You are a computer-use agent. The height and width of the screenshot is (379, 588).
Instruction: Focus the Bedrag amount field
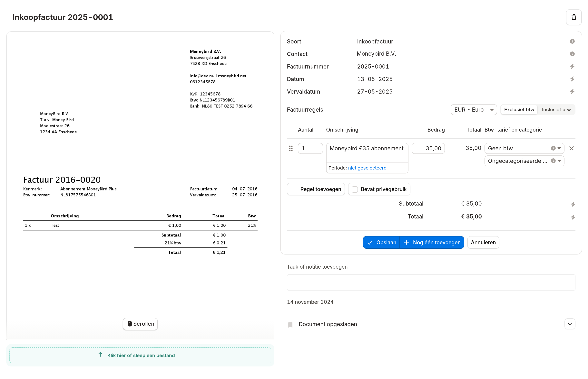[428, 148]
